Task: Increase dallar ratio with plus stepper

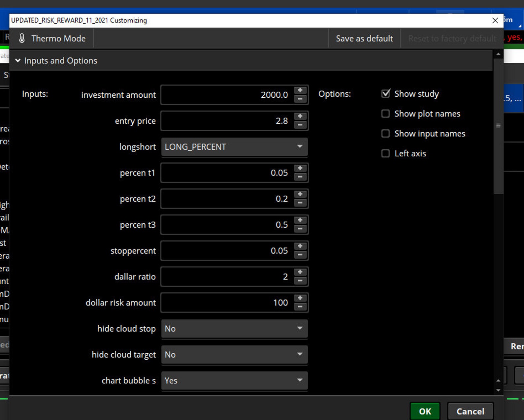Action: [x=300, y=272]
